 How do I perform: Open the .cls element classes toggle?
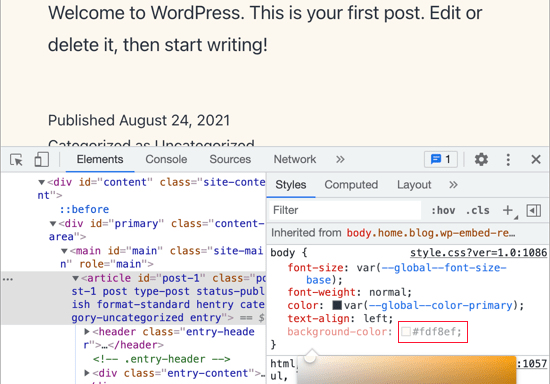477,210
